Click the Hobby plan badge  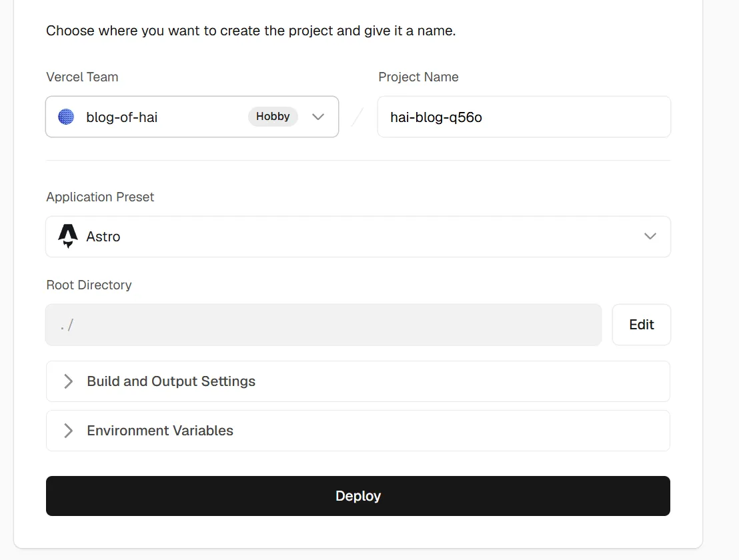(x=273, y=116)
